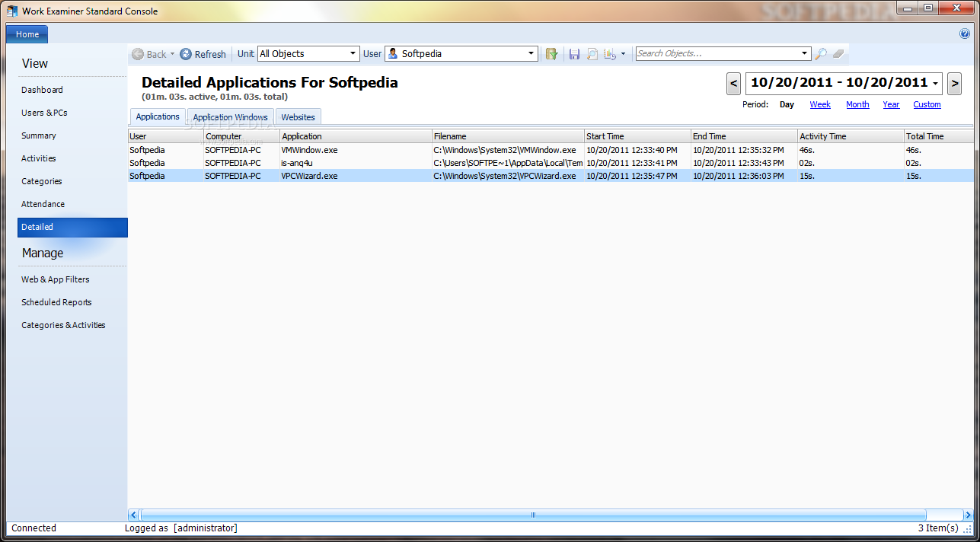The height and width of the screenshot is (542, 980).
Task: Open Categories & Activities management
Action: coord(63,325)
